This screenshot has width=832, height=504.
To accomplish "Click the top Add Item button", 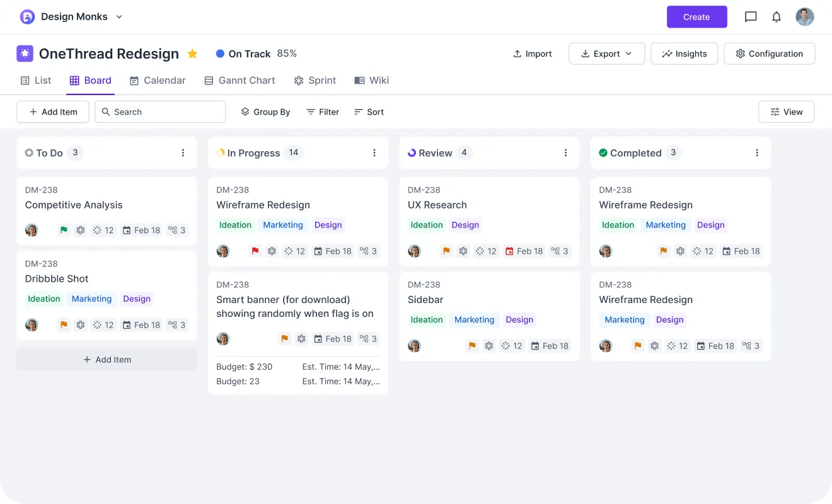I will pos(53,112).
